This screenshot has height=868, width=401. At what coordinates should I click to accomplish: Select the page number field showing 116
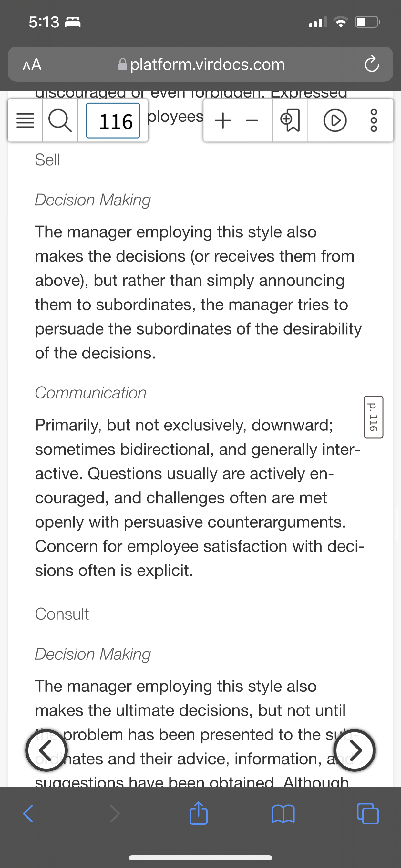(x=113, y=121)
